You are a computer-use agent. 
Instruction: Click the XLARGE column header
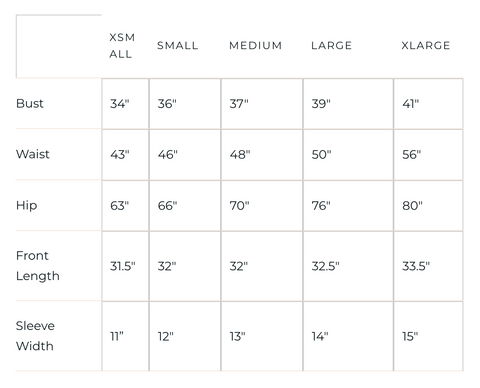[x=426, y=45]
